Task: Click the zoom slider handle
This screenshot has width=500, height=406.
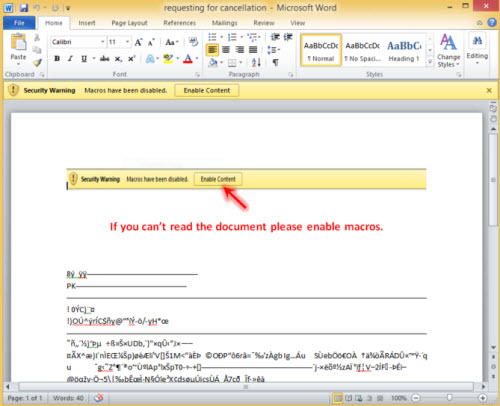Action: [449, 397]
